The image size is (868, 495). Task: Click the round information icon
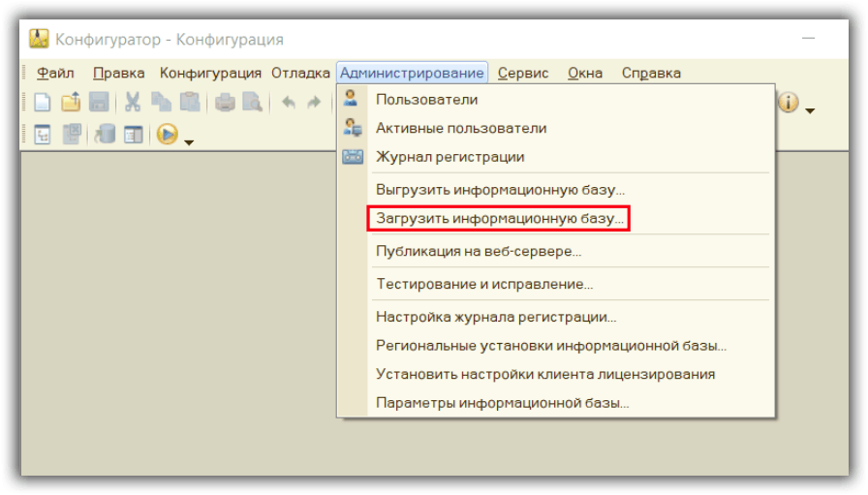(x=788, y=103)
